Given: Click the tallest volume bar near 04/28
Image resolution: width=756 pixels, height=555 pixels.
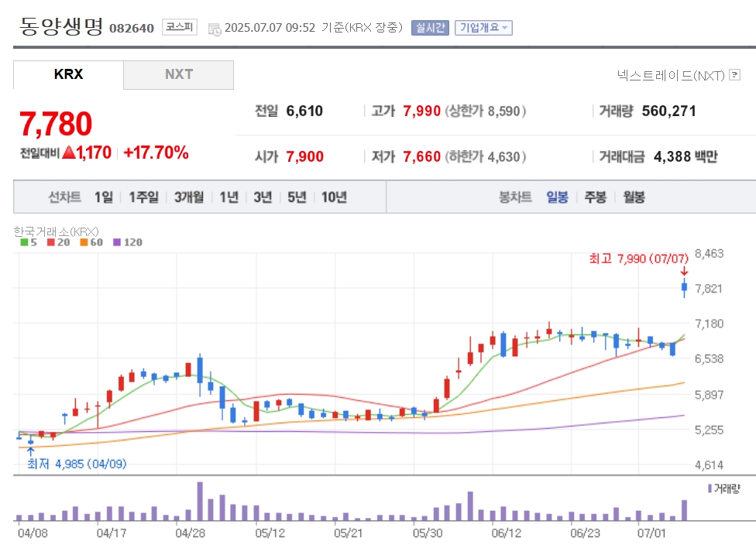Looking at the screenshot, I should point(200,501).
